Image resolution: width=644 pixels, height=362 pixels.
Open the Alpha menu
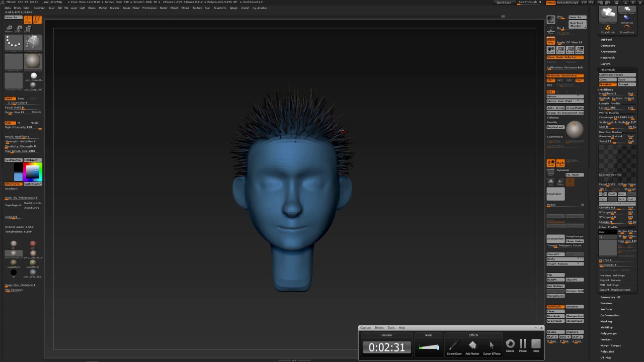point(8,8)
